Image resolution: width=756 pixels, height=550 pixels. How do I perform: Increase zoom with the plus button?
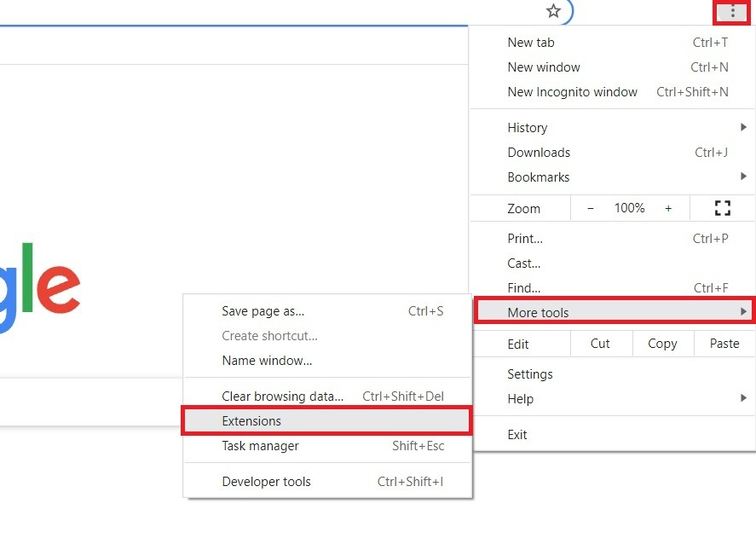668,208
